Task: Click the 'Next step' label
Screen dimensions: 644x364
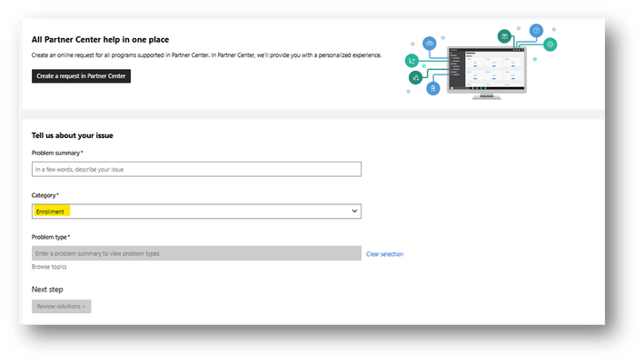Action: [x=47, y=290]
